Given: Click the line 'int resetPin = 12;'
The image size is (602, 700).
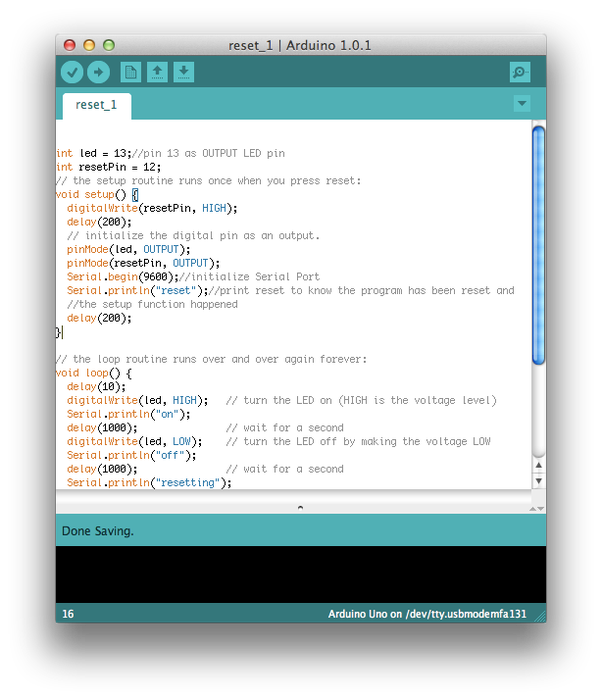Looking at the screenshot, I should (x=109, y=167).
